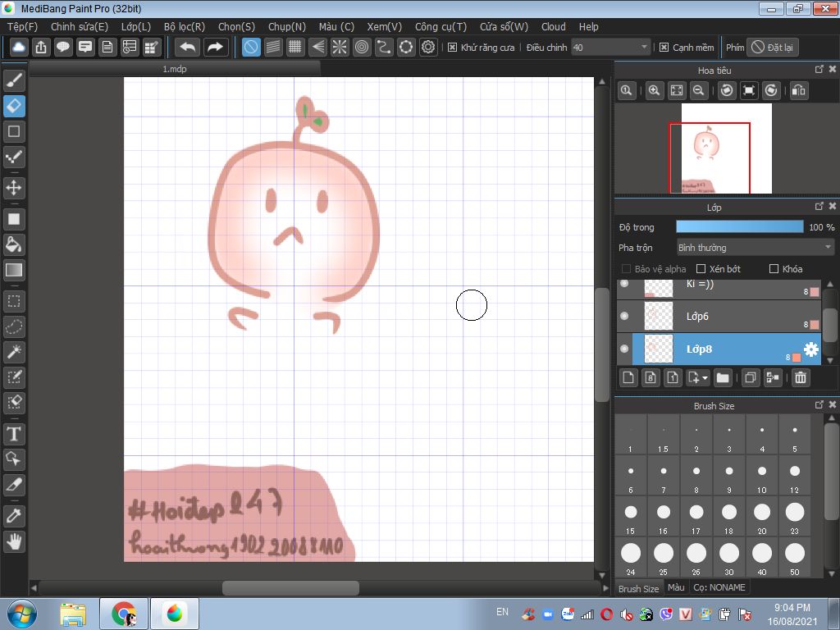Undock the Brush Size panel
840x630 pixels.
[x=819, y=405]
